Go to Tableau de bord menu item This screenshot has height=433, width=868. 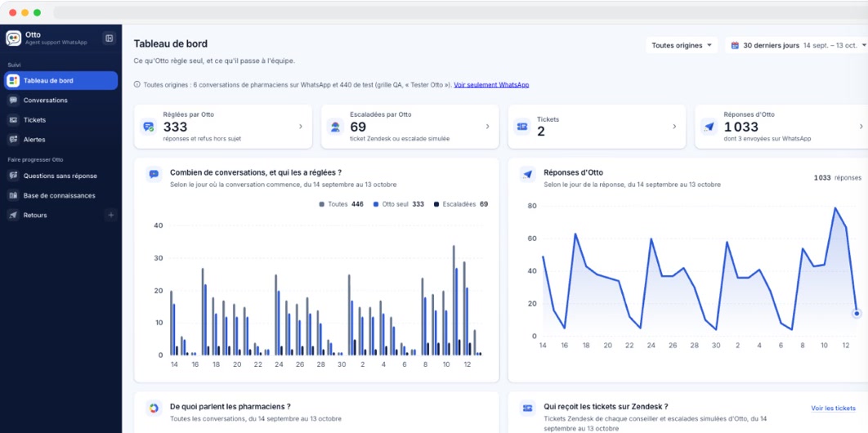pyautogui.click(x=61, y=81)
